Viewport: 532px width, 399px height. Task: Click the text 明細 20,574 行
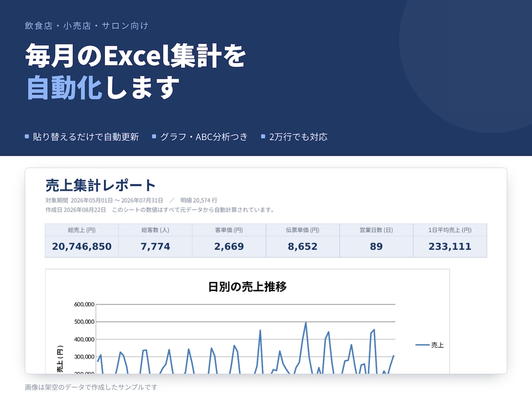pos(199,201)
